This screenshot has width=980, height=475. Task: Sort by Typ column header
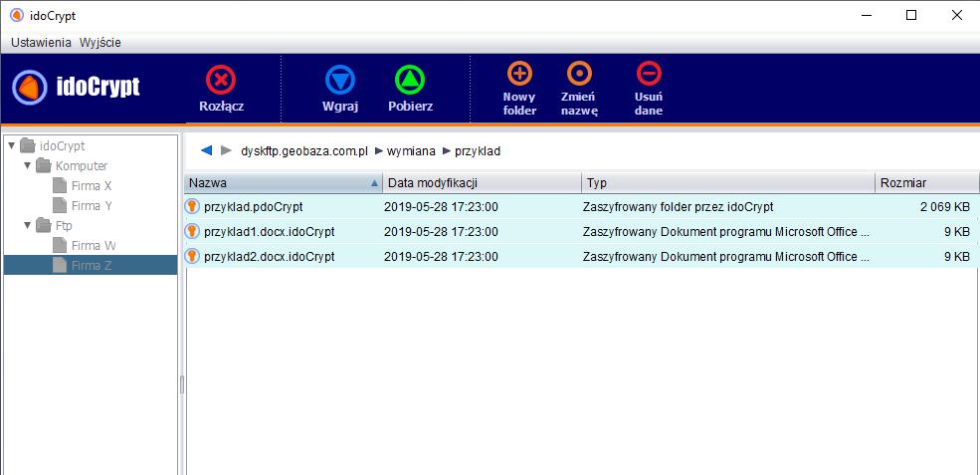[x=728, y=183]
